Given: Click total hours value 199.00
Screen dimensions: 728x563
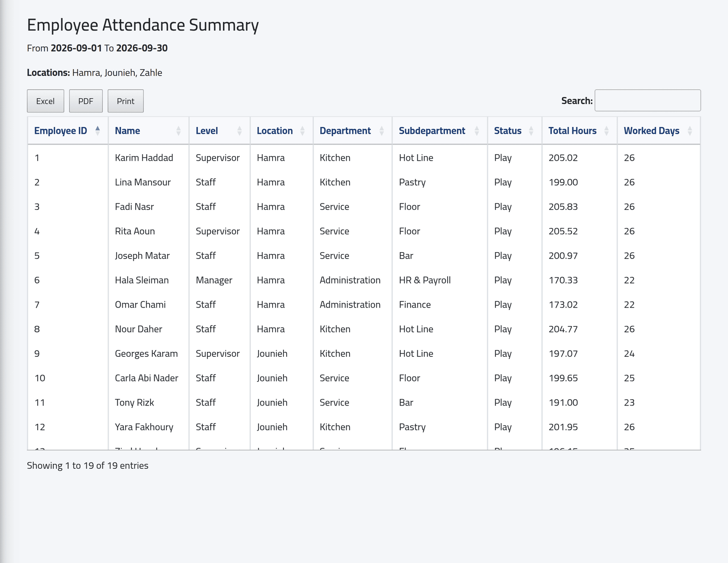Looking at the screenshot, I should (x=563, y=183).
